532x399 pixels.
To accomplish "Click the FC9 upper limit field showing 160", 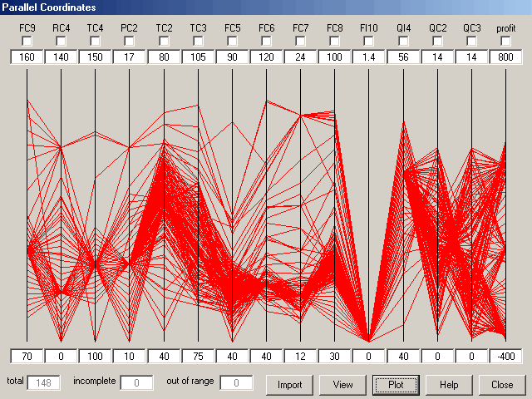I will pos(27,57).
